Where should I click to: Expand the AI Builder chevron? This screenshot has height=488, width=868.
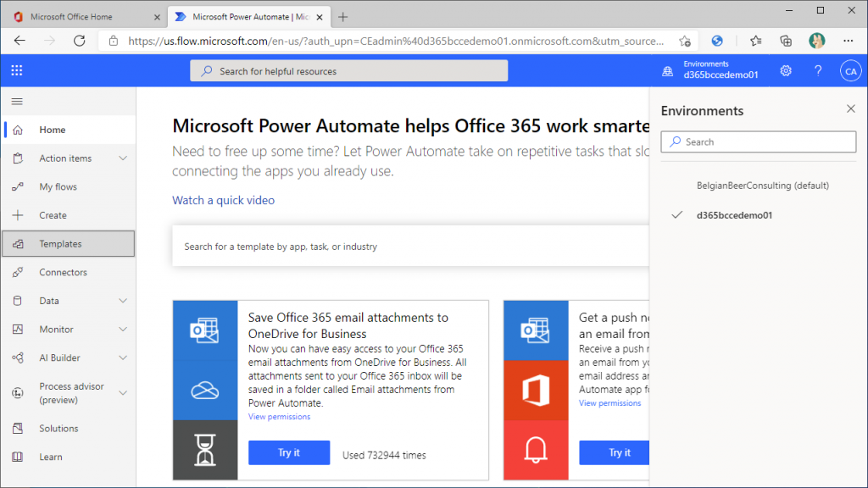point(123,358)
